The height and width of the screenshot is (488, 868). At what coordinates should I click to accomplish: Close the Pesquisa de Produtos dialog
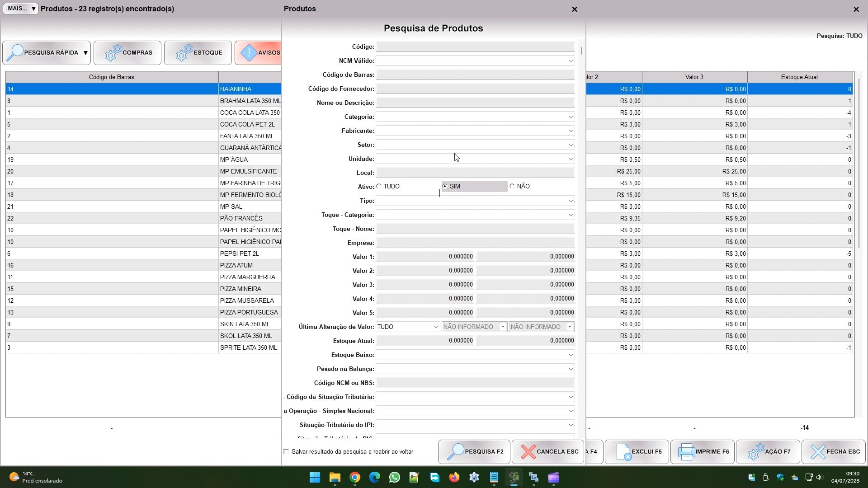click(x=575, y=9)
